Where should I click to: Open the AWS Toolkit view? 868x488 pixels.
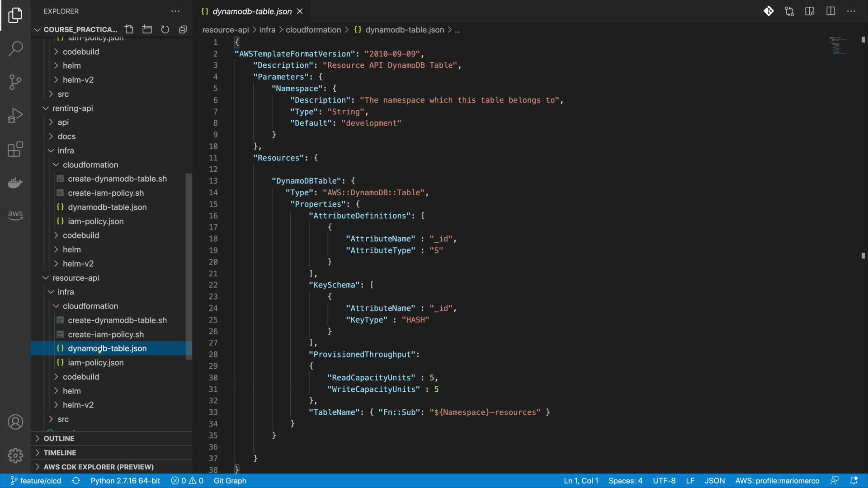pos(15,215)
